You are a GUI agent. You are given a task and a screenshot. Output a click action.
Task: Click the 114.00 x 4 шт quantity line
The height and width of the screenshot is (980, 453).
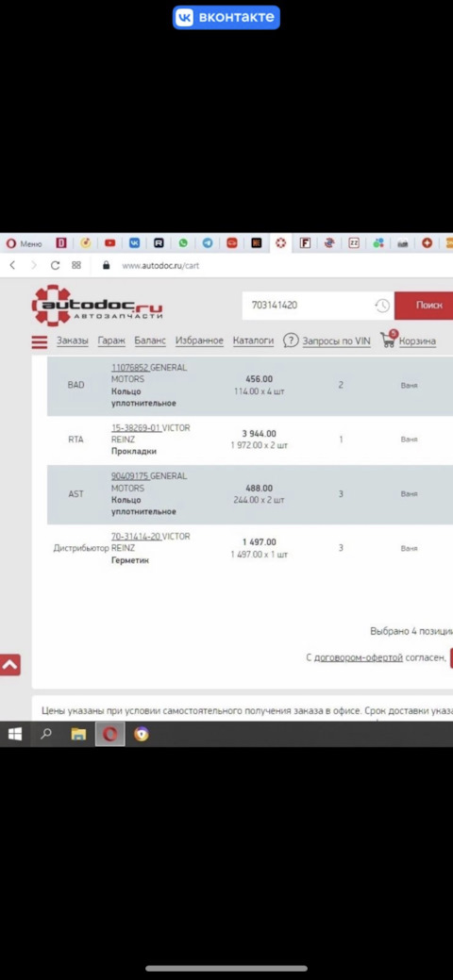[259, 391]
